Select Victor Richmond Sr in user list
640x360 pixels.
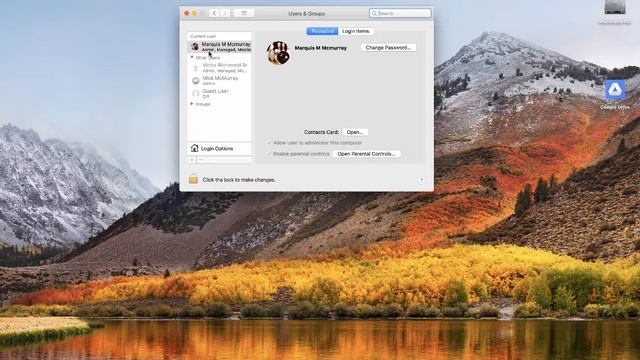(219, 67)
